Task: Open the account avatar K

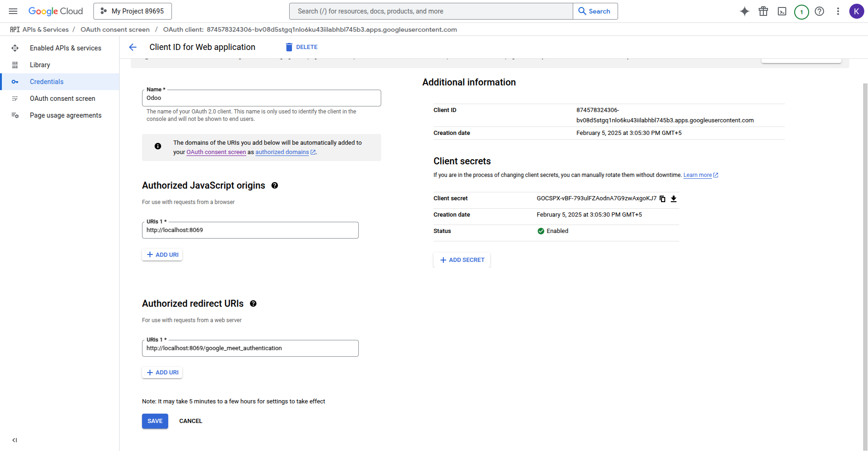Action: [x=857, y=11]
